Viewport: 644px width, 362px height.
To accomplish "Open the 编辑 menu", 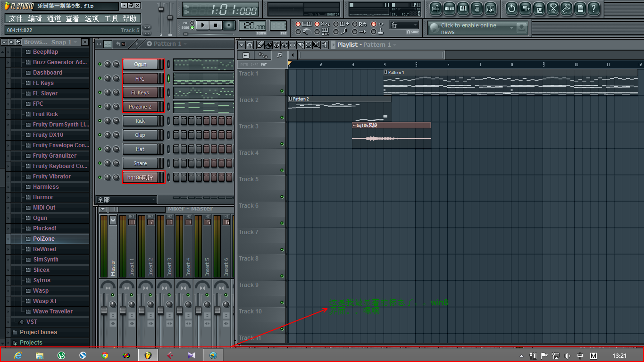I will tap(35, 18).
